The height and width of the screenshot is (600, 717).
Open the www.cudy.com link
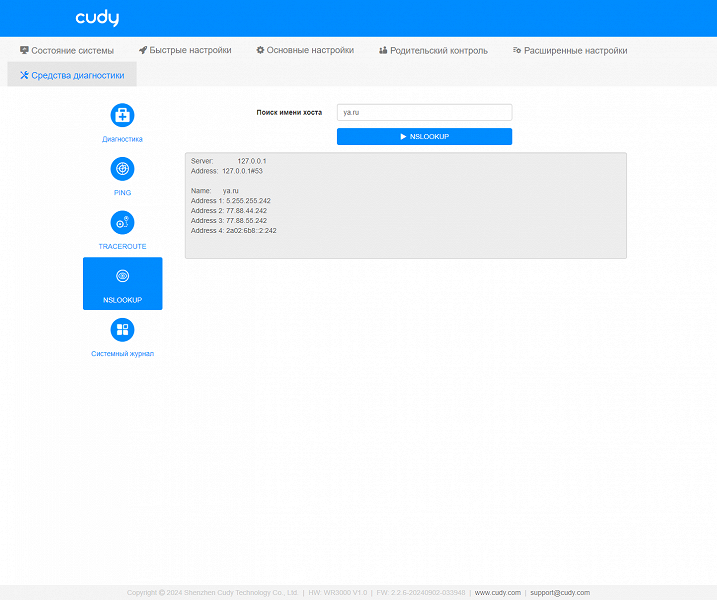pyautogui.click(x=498, y=593)
